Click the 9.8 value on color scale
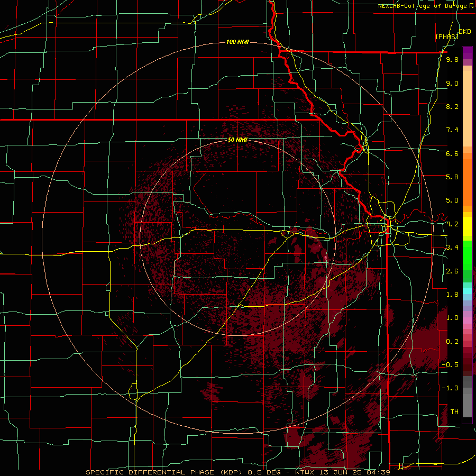476x476 pixels. click(x=452, y=59)
